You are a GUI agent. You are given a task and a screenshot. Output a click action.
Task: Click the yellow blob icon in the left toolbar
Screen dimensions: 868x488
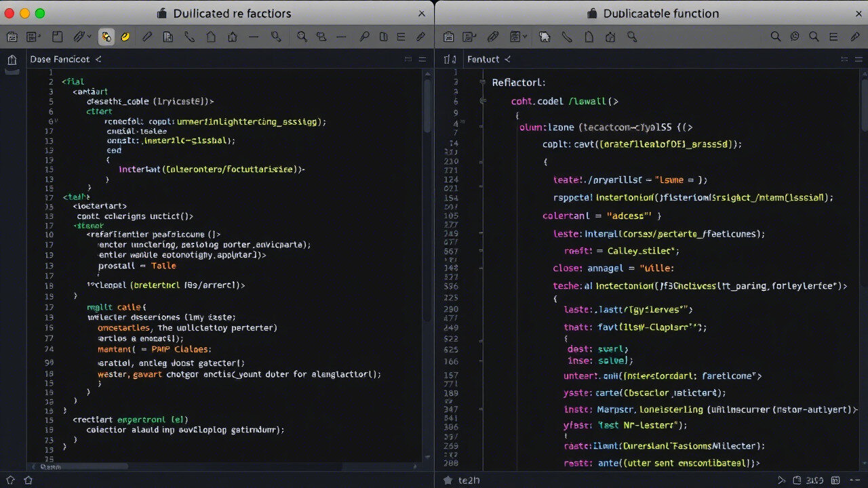(x=125, y=37)
